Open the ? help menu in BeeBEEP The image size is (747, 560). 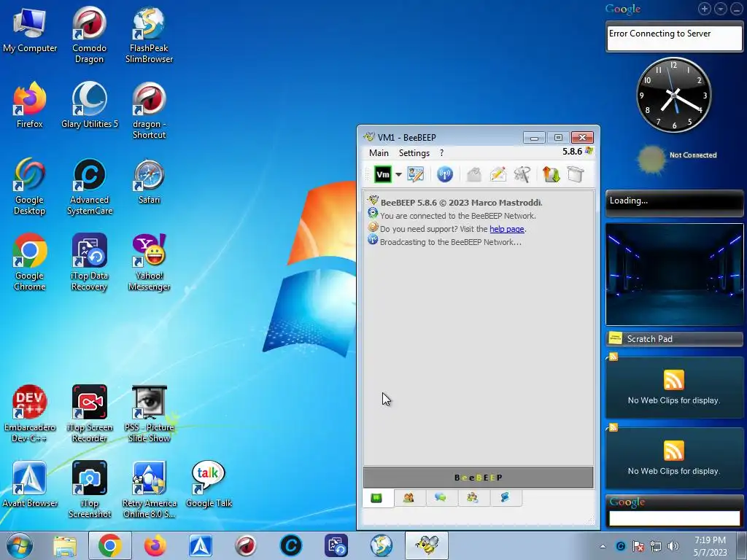tap(441, 153)
